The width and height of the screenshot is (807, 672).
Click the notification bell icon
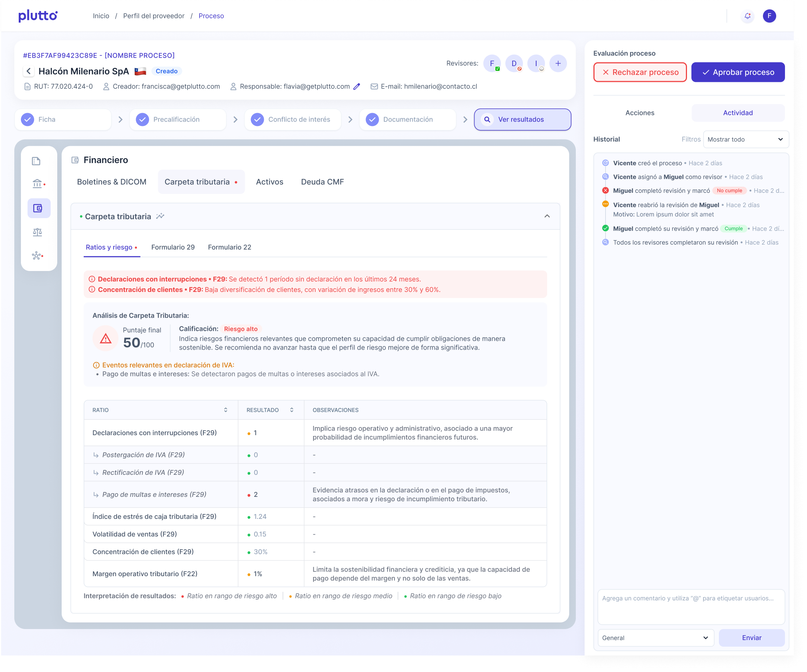point(747,16)
